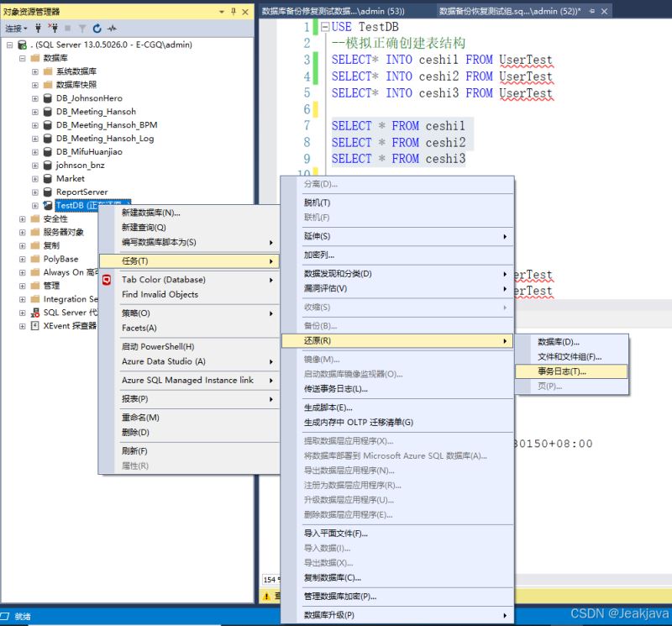Open the 报表(P) submenu
The width and height of the screenshot is (672, 626).
tap(189, 399)
